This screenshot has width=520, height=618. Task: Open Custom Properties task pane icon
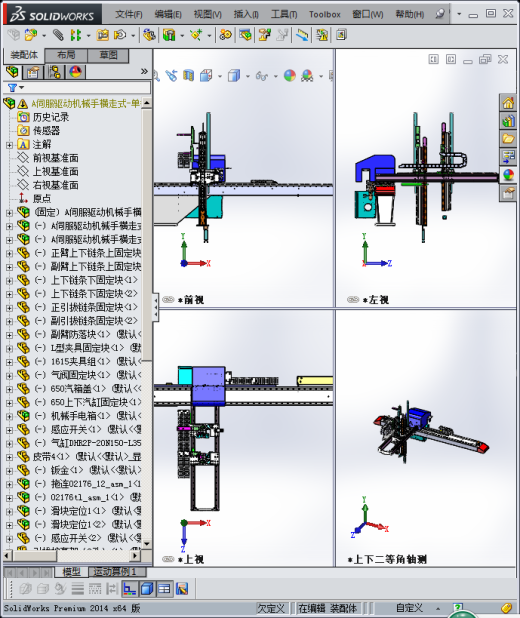[508, 193]
